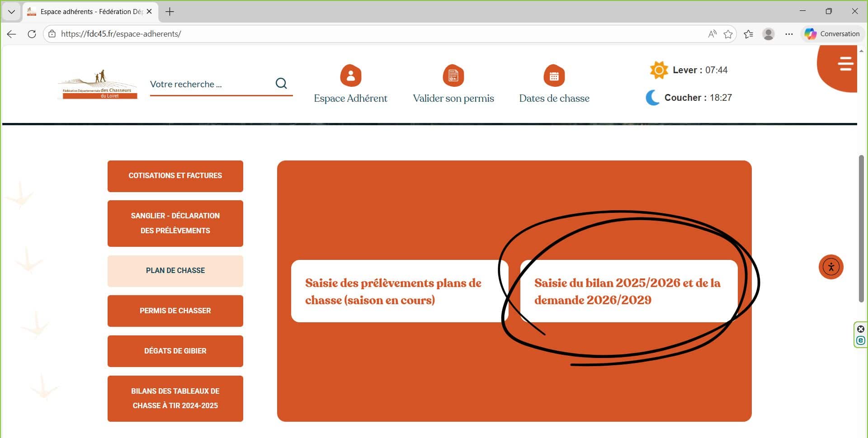Focus the Votre recherche search field
This screenshot has width=868, height=438.
click(209, 84)
